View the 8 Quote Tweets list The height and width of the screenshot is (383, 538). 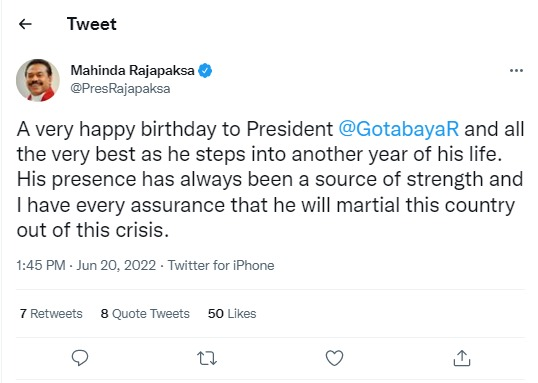(145, 314)
